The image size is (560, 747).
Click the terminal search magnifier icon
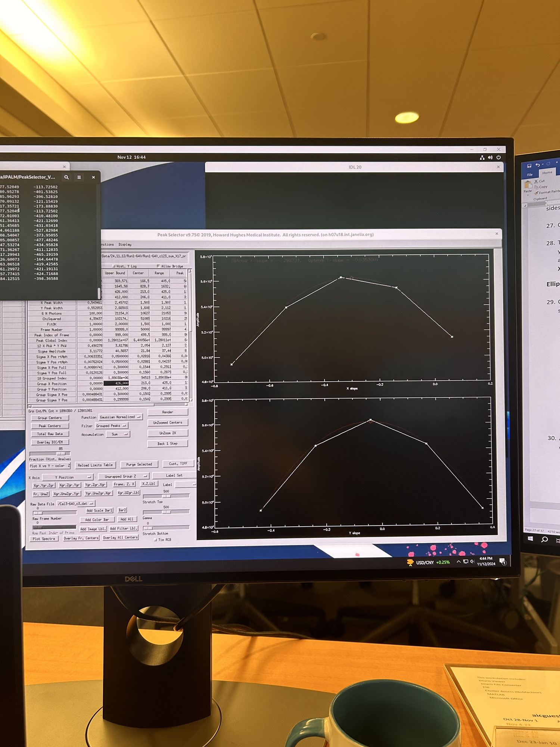click(x=66, y=177)
